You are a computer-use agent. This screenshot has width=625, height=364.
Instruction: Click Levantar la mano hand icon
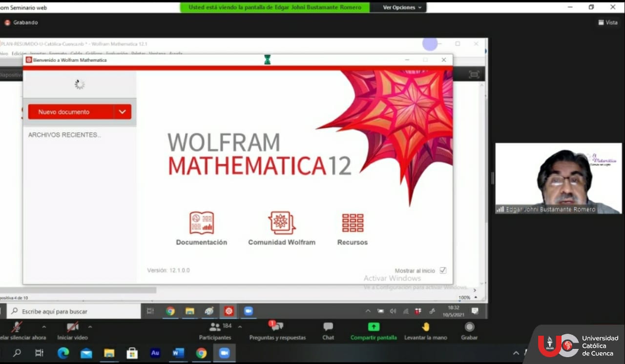point(426,331)
